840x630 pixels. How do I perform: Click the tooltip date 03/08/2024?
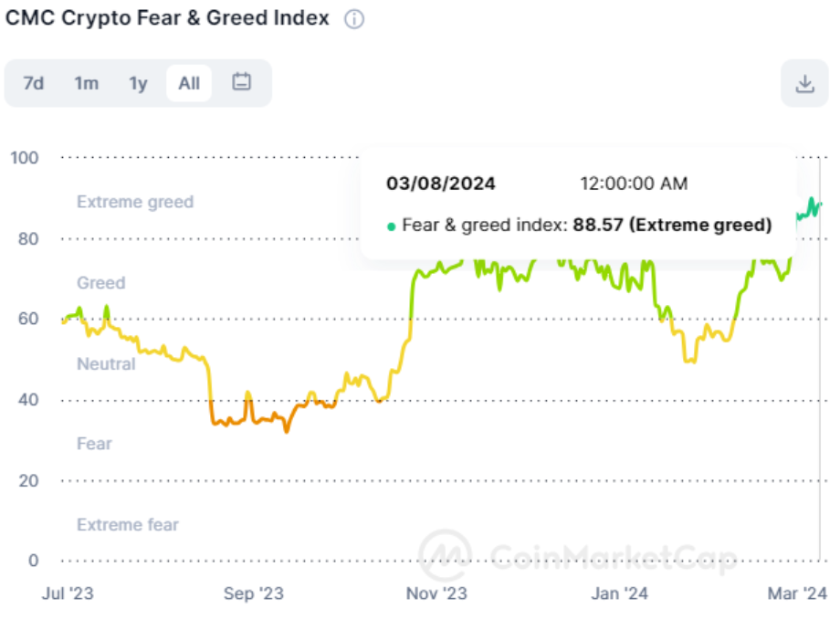(x=441, y=184)
